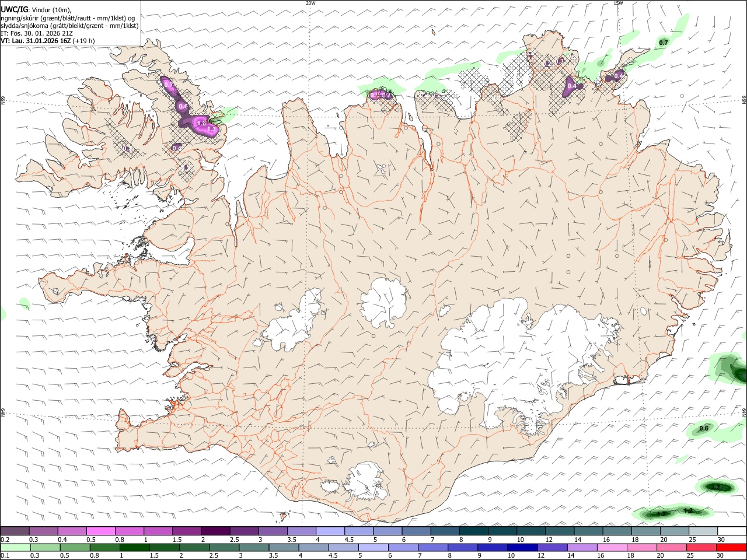The width and height of the screenshot is (747, 560).
Task: Click the lower legend '0.1' label
Action: [x=5, y=555]
